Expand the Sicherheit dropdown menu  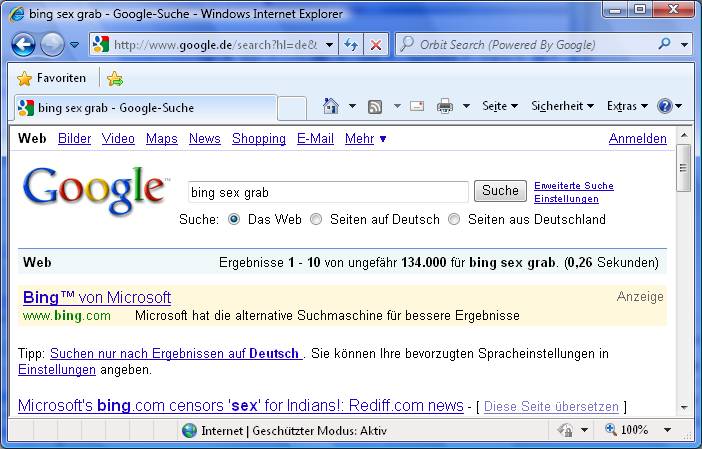point(562,106)
